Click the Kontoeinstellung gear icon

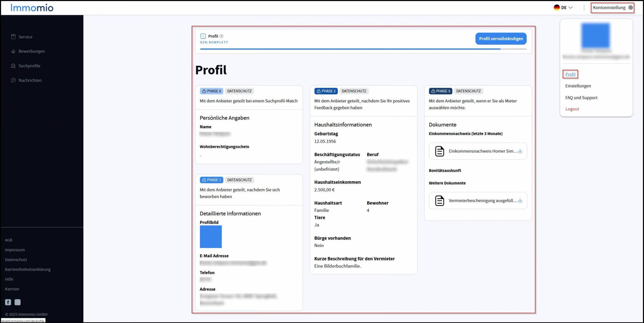click(630, 8)
